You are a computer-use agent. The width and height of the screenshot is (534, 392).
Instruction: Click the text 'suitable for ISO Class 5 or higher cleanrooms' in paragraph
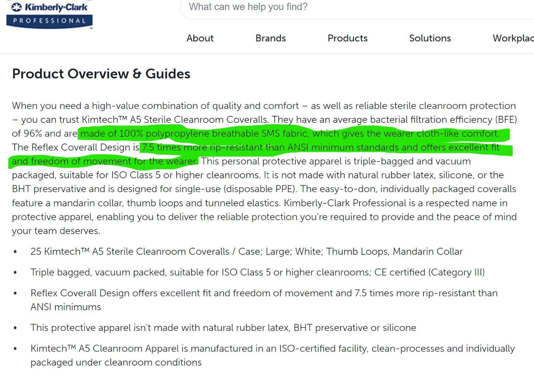[160, 175]
